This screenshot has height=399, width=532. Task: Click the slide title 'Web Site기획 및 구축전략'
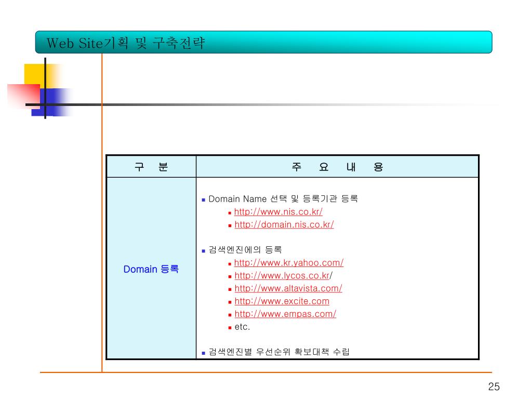pos(126,43)
